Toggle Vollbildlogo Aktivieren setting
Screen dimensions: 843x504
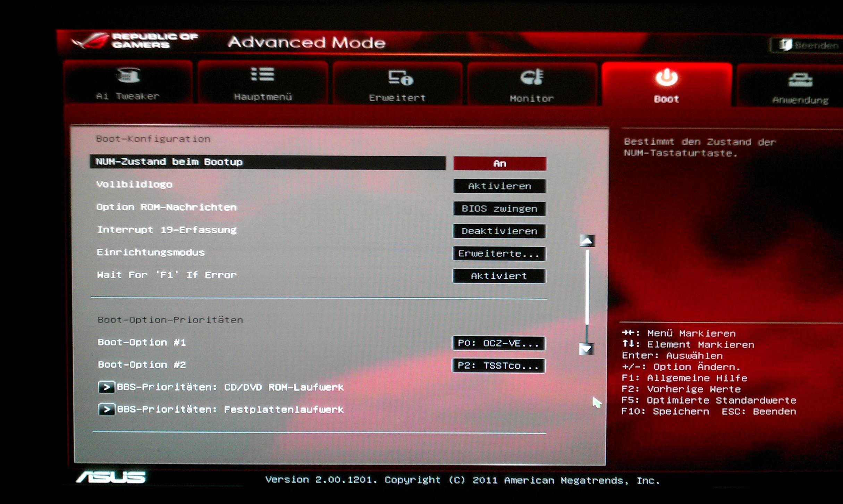click(x=499, y=186)
